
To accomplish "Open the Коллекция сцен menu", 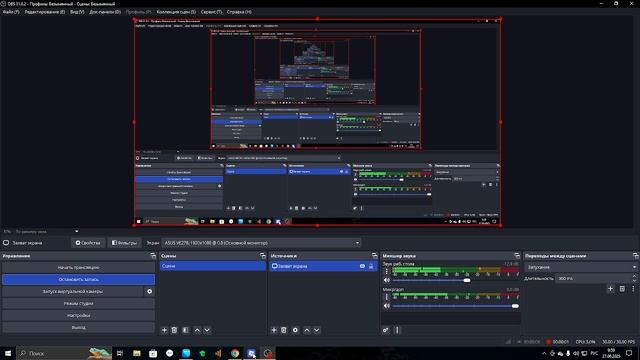I will pyautogui.click(x=176, y=12).
